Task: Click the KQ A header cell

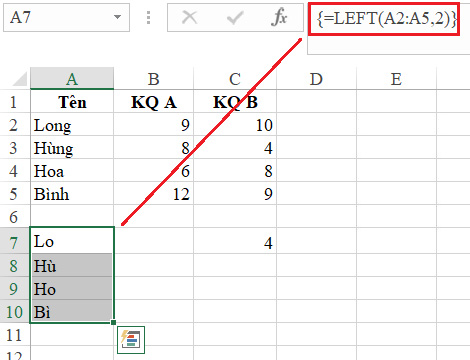Action: [154, 102]
